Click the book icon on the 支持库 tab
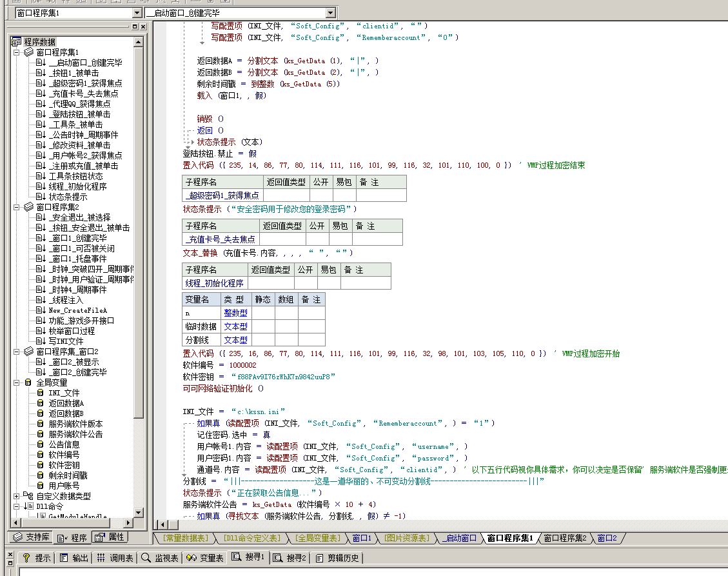 coord(17,537)
